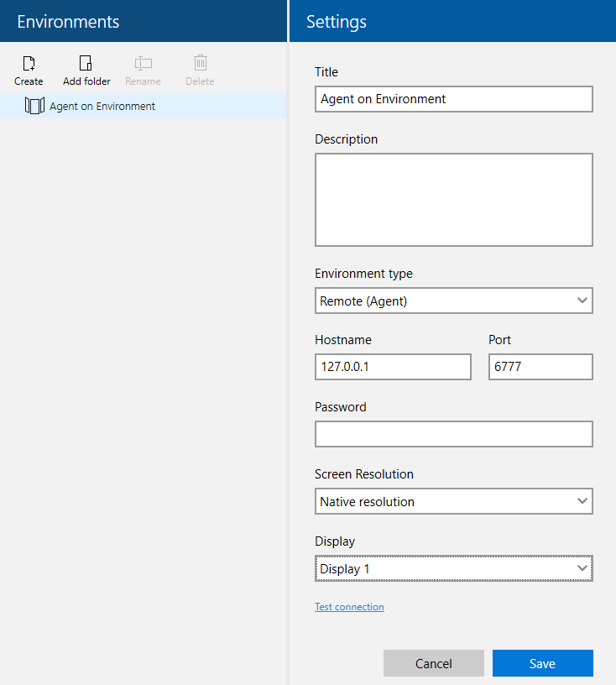Screen dimensions: 616x685
Task: Click the Environments panel header
Action: pos(68,21)
